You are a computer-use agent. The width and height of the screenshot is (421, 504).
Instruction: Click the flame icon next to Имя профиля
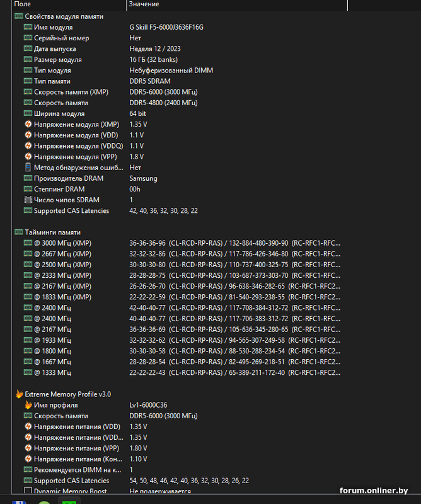click(28, 405)
